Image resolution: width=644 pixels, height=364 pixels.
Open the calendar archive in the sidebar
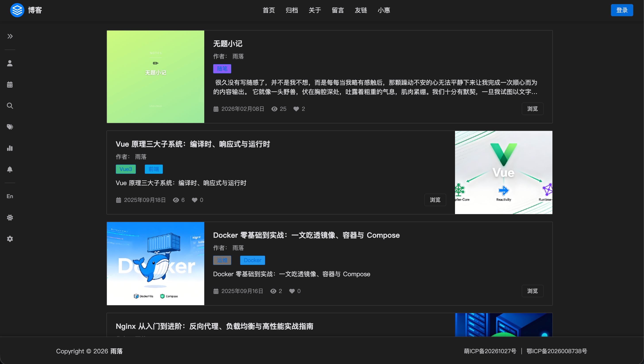pos(10,84)
